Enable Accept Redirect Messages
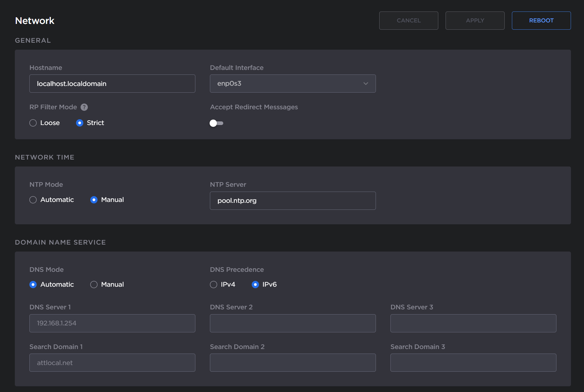Image resolution: width=584 pixels, height=392 pixels. (x=216, y=123)
